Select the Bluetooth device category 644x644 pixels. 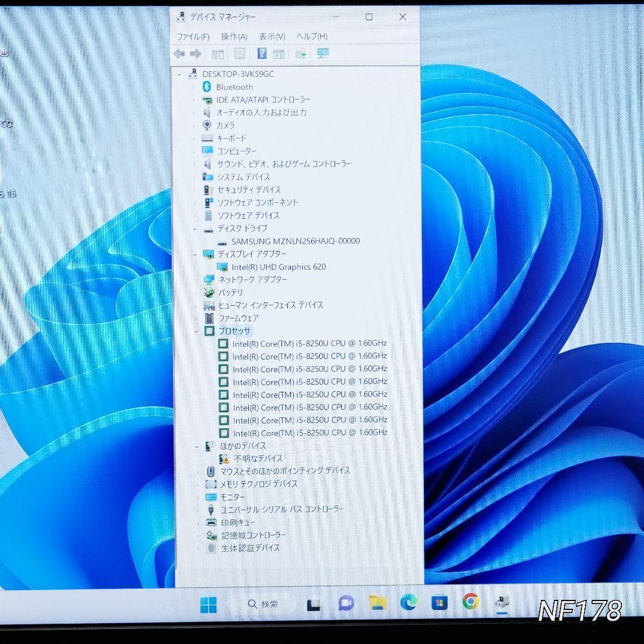pyautogui.click(x=234, y=87)
